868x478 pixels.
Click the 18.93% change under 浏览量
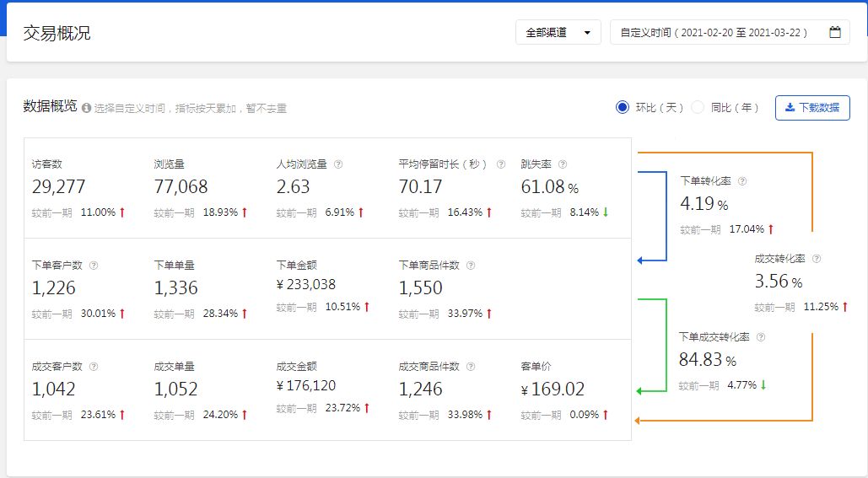click(225, 212)
